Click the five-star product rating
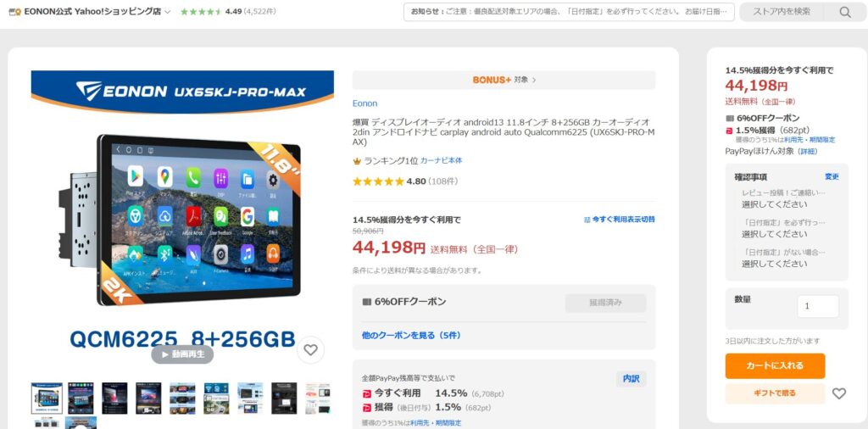This screenshot has height=429, width=868. tap(378, 181)
